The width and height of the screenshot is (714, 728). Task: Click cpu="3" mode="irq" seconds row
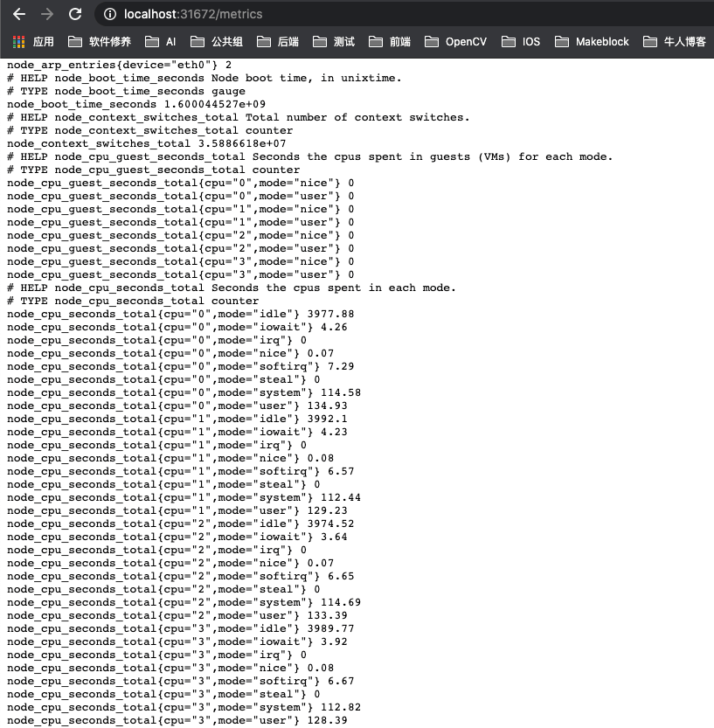pos(157,655)
